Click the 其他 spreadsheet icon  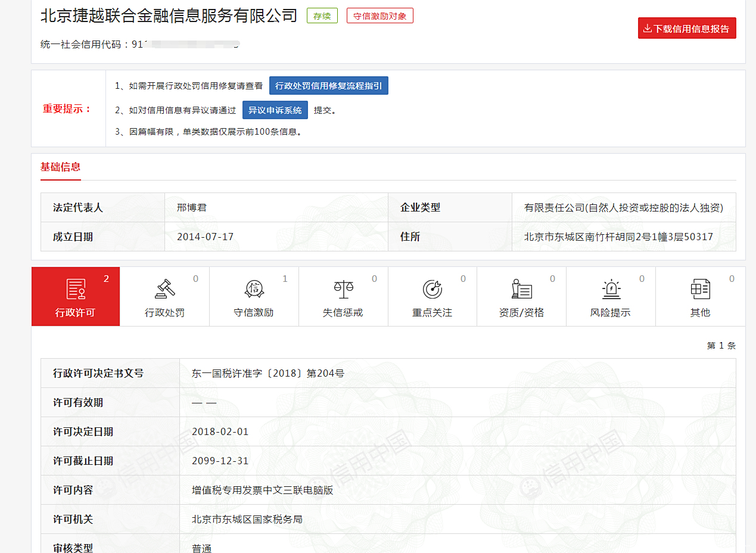click(x=700, y=289)
